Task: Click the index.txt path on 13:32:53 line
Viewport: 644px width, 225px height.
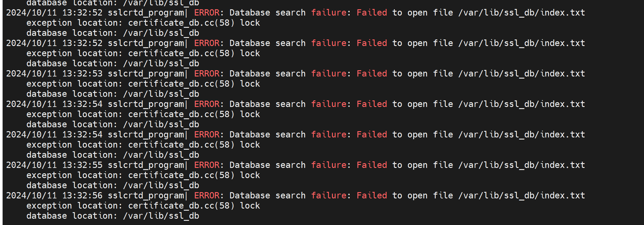Action: click(x=521, y=74)
